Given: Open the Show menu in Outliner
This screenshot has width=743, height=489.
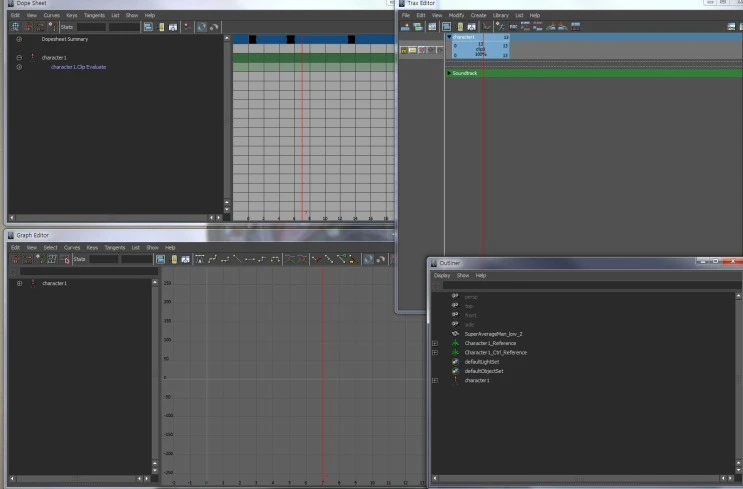Looking at the screenshot, I should (x=462, y=275).
